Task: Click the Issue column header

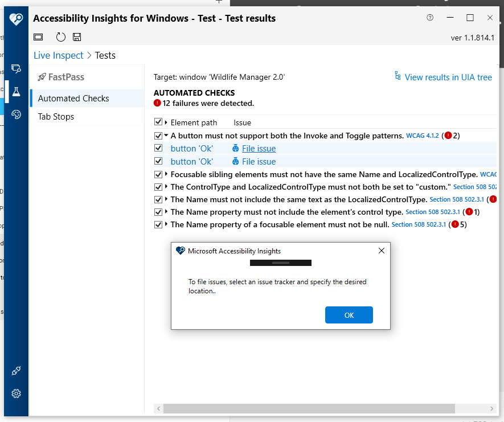Action: [242, 122]
